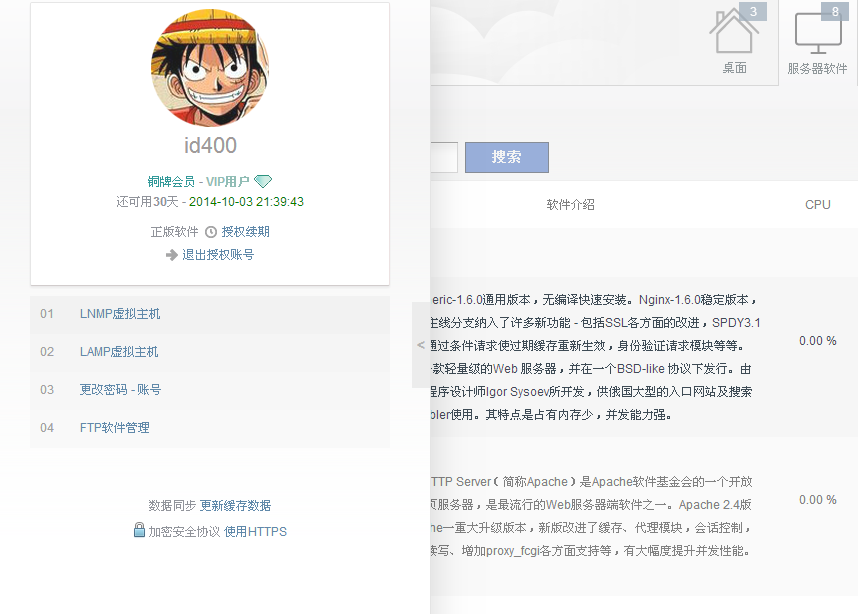Select the LNMP虚拟主机 menu item
Screen dimensions: 858x614
(120, 314)
